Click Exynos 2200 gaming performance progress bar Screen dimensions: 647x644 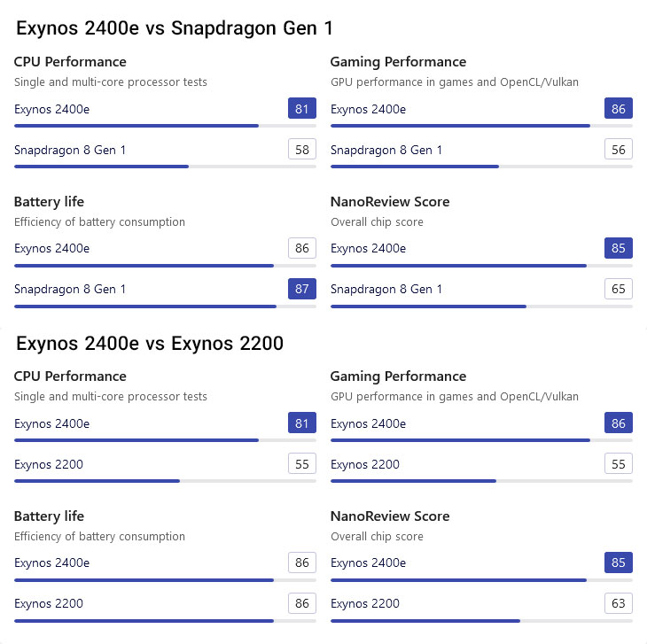481,481
